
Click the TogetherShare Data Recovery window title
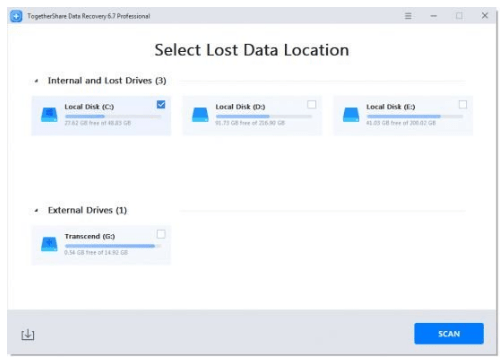coord(89,16)
